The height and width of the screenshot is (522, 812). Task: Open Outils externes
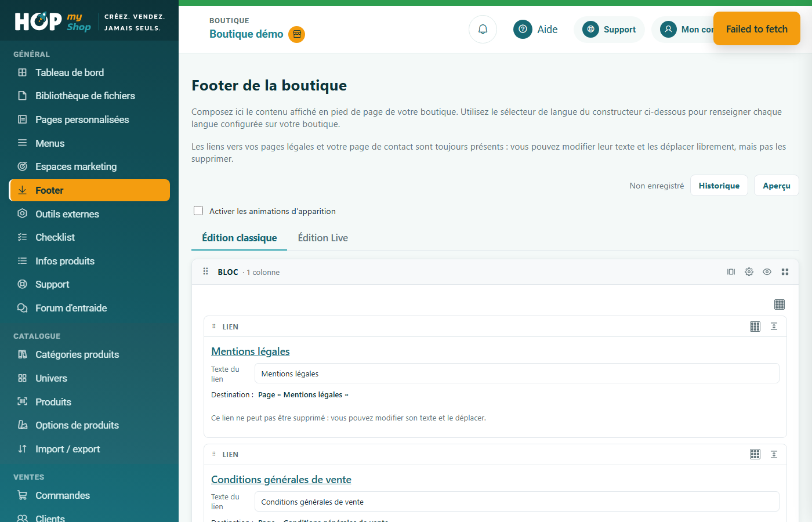[89, 214]
